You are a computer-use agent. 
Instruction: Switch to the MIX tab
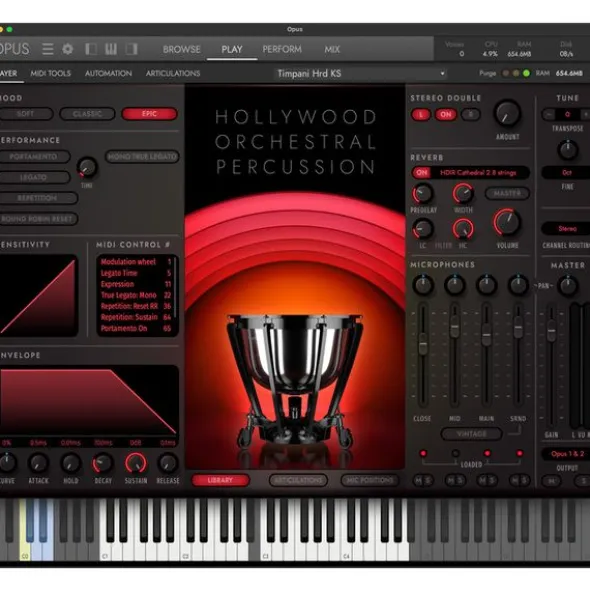point(332,49)
